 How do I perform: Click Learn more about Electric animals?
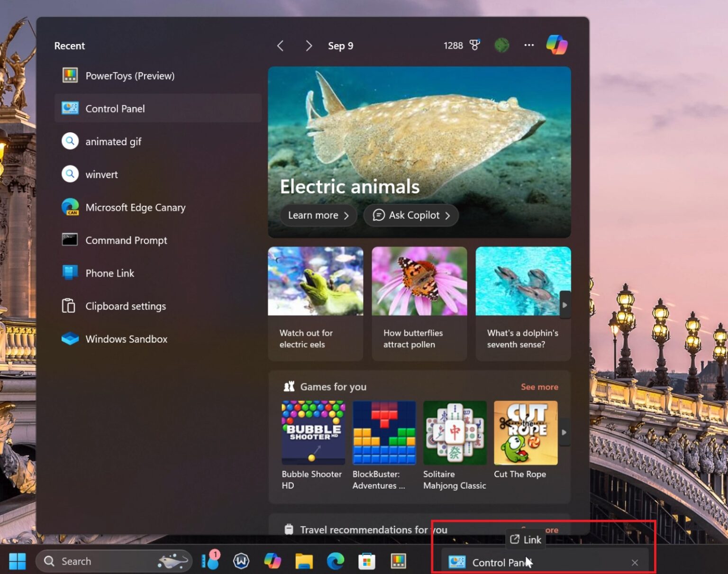(x=318, y=215)
